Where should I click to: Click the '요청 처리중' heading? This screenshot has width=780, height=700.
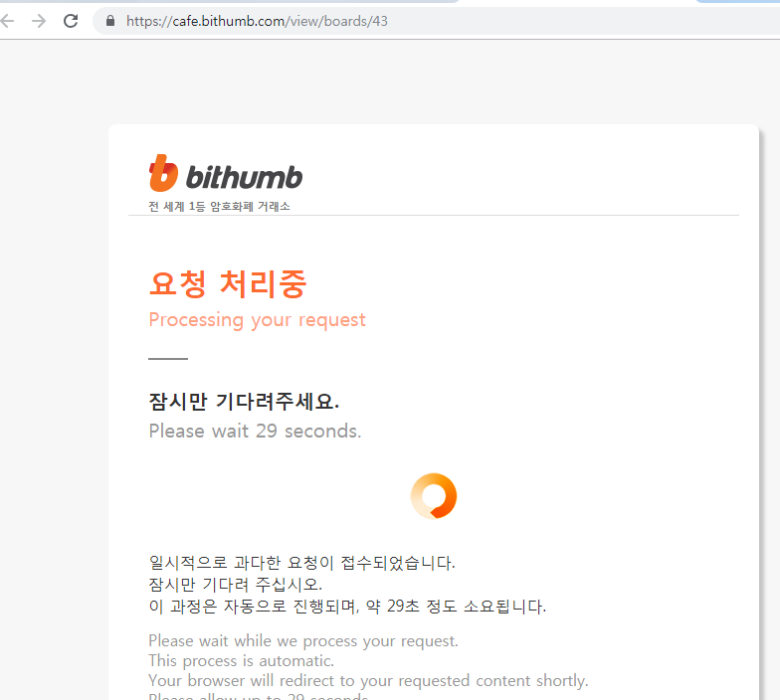tap(228, 284)
